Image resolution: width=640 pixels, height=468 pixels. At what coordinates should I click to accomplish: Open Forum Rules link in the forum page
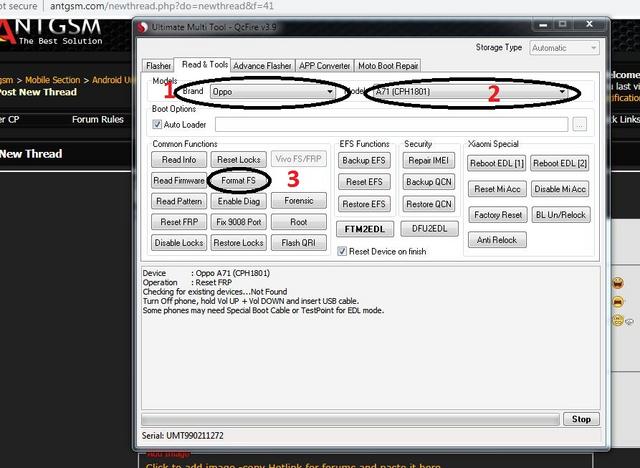[98, 120]
